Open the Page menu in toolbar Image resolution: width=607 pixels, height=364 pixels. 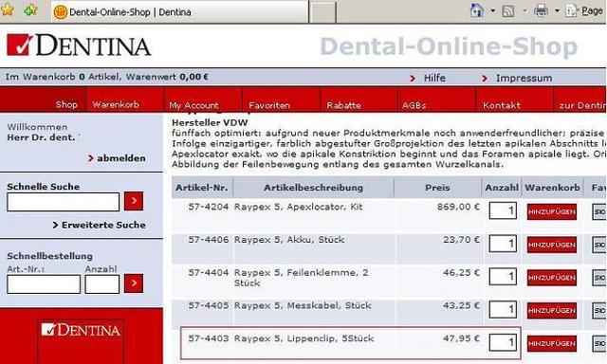coord(584,10)
